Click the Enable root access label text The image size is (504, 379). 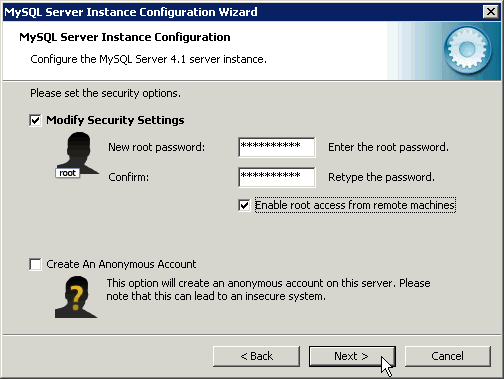(x=355, y=205)
